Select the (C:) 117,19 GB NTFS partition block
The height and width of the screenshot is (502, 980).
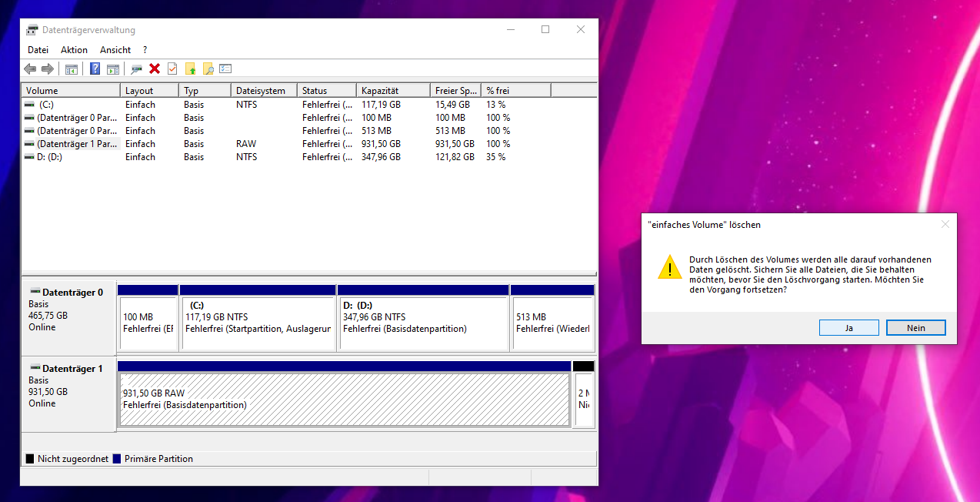pyautogui.click(x=258, y=317)
